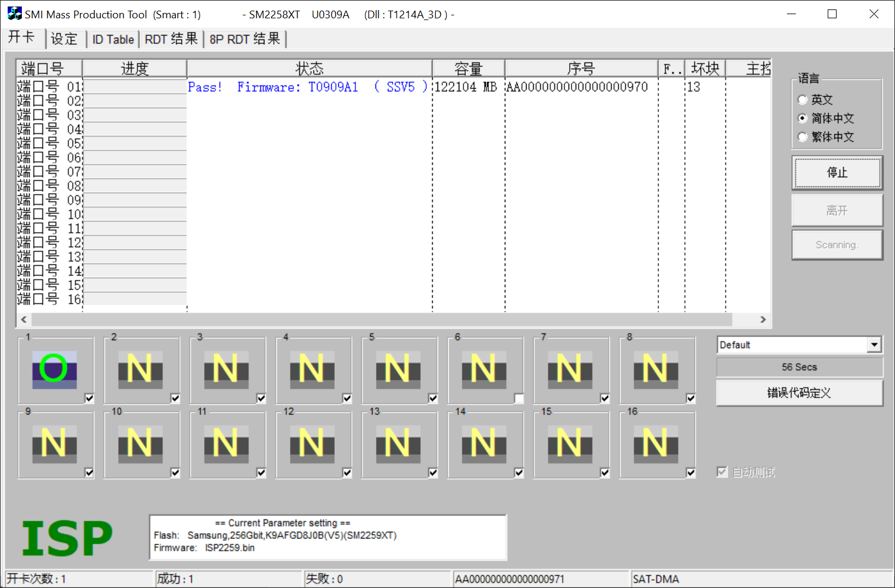This screenshot has height=588, width=895.
Task: Open 错误代码定义 error code definitions
Action: point(799,393)
